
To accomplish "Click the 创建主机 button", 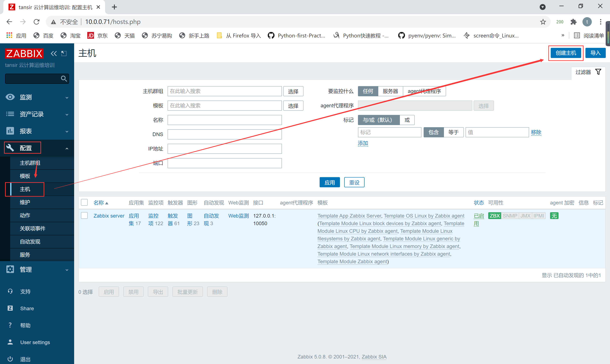I will 566,53.
